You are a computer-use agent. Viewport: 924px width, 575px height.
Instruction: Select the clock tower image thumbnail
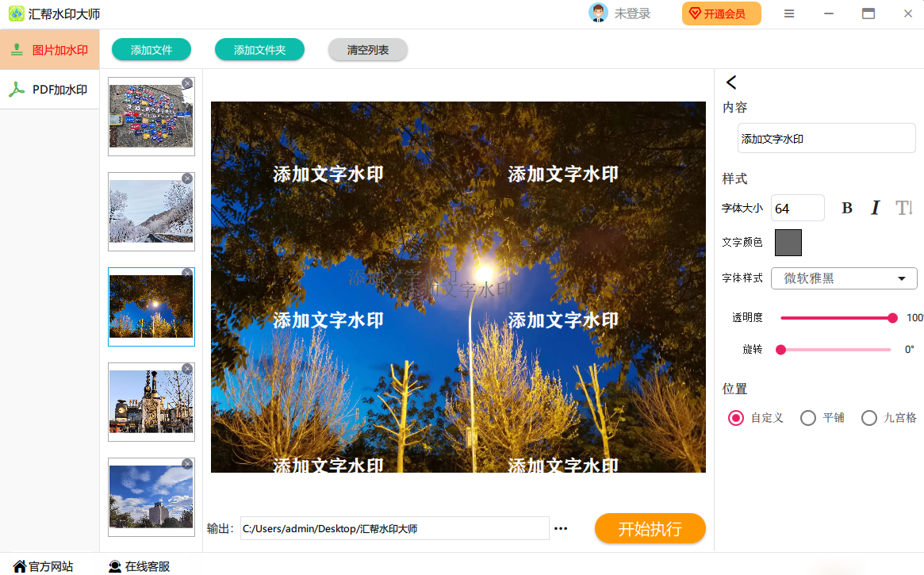(x=151, y=402)
